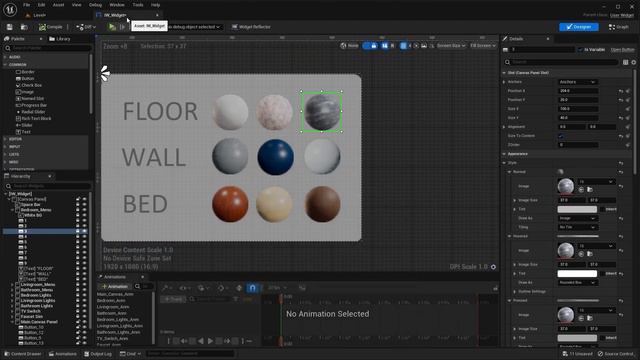Select Bedroom_Lights_Anim in animations list
Screen dimensions: 640x360
click(x=118, y=320)
